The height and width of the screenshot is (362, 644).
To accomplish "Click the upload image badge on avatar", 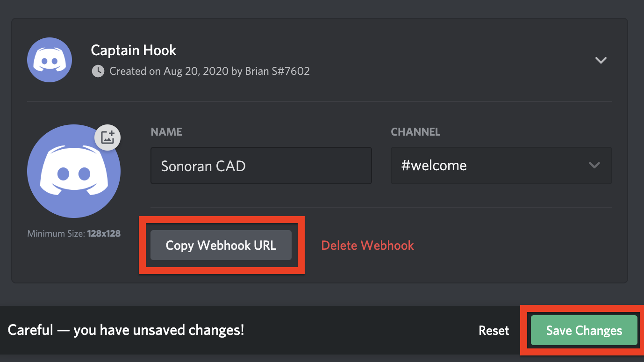I will tap(108, 138).
